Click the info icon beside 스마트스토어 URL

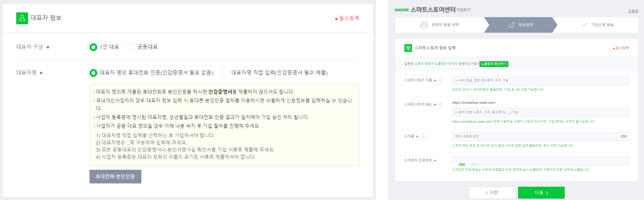(x=441, y=104)
